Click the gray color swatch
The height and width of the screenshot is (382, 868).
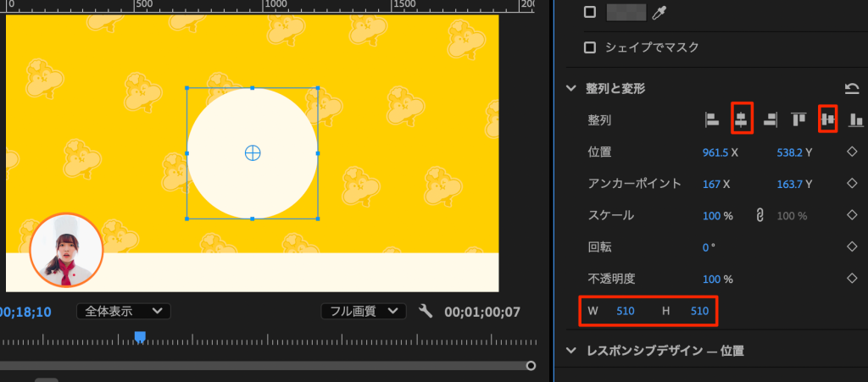pos(626,12)
